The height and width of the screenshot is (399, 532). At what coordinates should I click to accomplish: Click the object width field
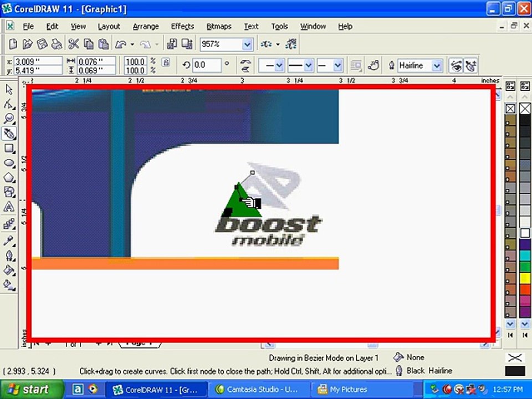[96, 62]
